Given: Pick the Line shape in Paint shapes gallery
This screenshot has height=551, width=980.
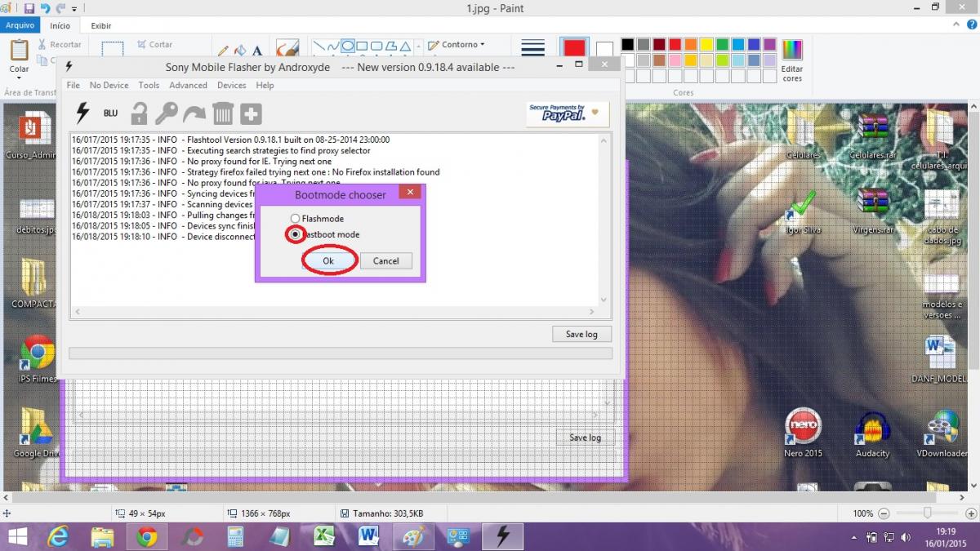Looking at the screenshot, I should coord(319,46).
